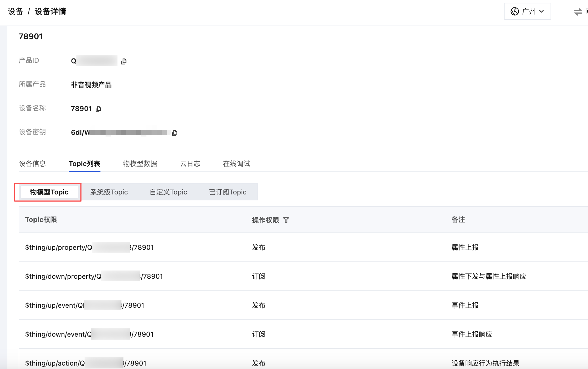Select the 物模型Topic segment
This screenshot has height=369, width=588.
pos(49,192)
